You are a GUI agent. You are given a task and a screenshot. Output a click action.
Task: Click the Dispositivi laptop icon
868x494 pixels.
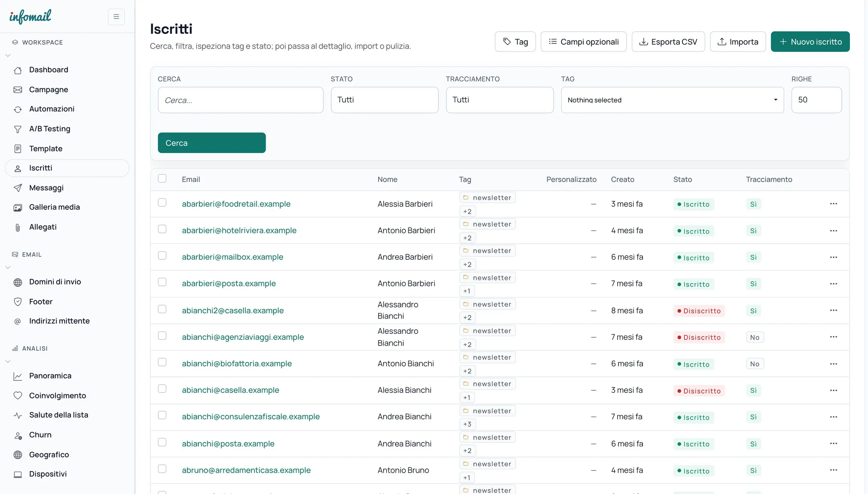(x=18, y=474)
